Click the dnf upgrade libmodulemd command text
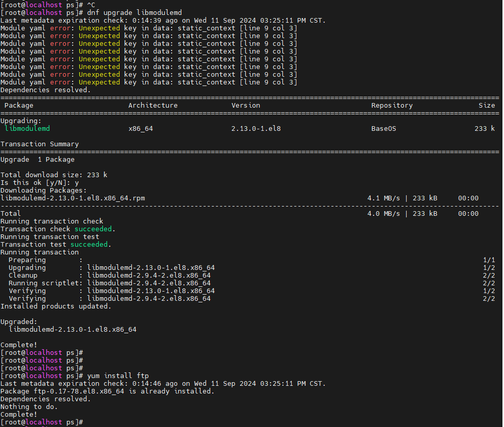The image size is (504, 427). 135,12
